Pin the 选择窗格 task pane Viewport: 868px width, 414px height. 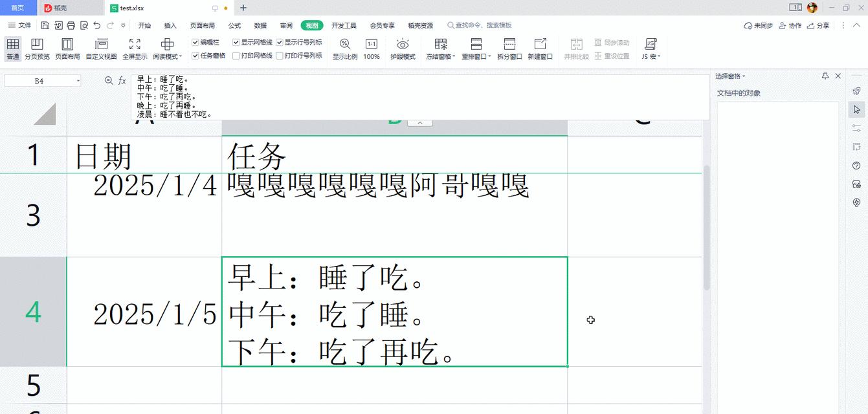(x=825, y=76)
